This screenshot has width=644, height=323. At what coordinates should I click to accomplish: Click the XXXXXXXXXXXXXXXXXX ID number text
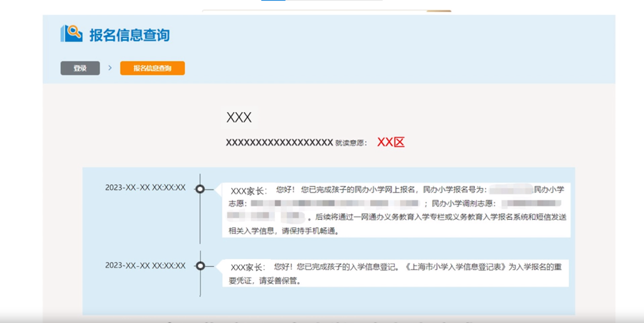pyautogui.click(x=279, y=143)
